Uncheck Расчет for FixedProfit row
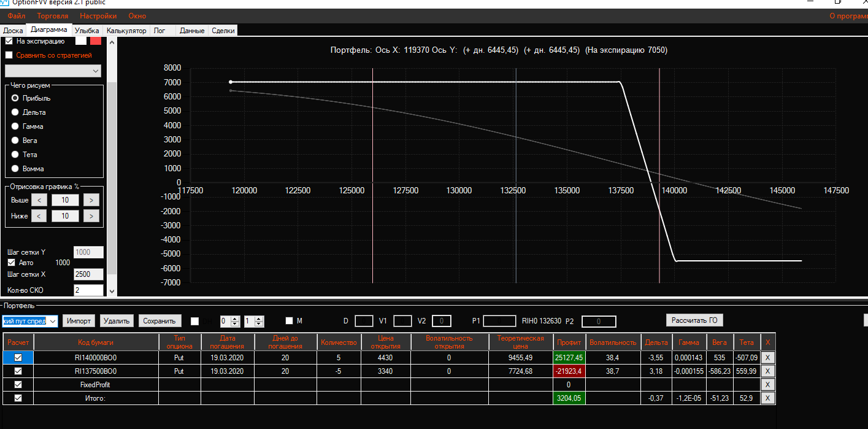Screen dimensions: 868x429 18,385
